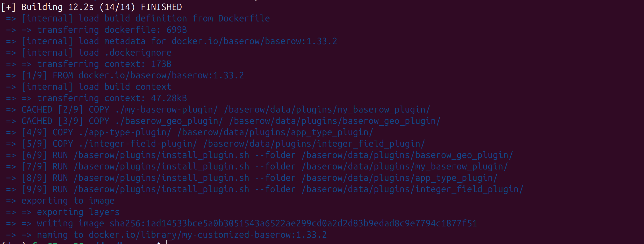Viewport: 644px width, 244px height.
Task: Click the [4/9] COPY app-type-plugin line
Action: (x=190, y=132)
